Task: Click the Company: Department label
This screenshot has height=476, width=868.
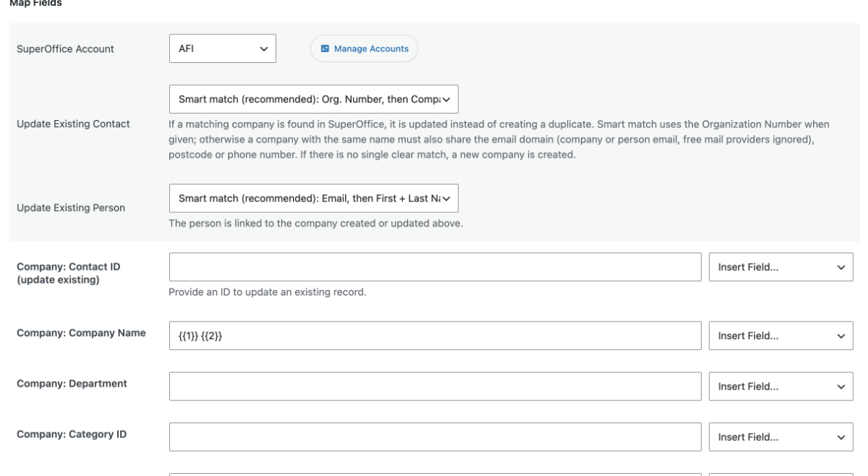Action: (72, 384)
